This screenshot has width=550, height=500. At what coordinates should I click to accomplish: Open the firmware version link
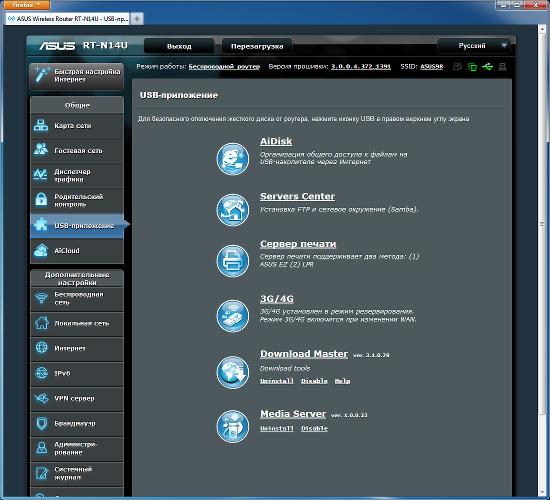click(361, 66)
